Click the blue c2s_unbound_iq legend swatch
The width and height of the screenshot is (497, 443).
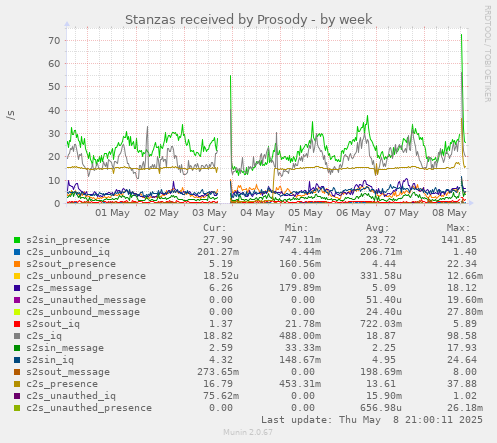tap(17, 252)
